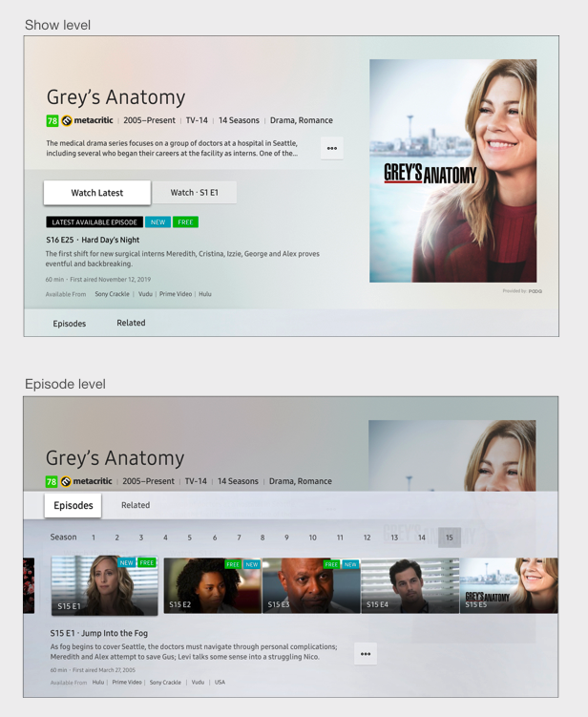Select the Episodes tab in episode level

click(x=73, y=505)
